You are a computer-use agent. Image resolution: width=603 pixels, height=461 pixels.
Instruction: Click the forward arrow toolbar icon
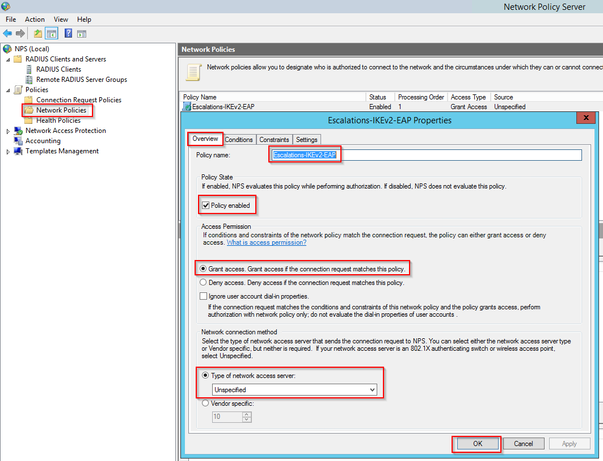click(20, 34)
